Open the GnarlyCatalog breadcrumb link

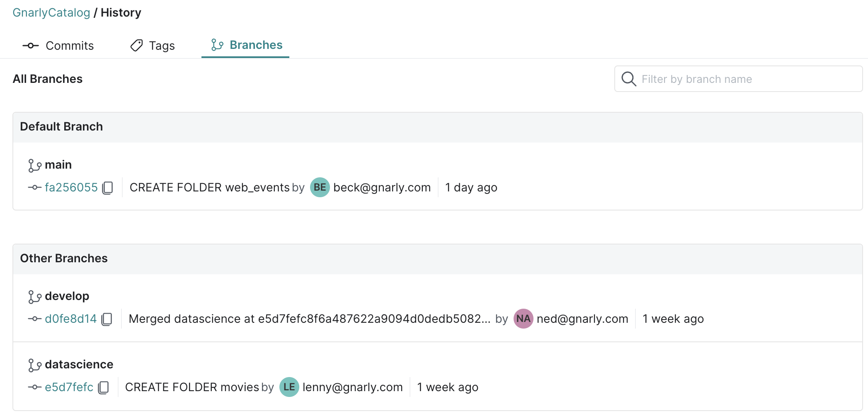(x=51, y=12)
